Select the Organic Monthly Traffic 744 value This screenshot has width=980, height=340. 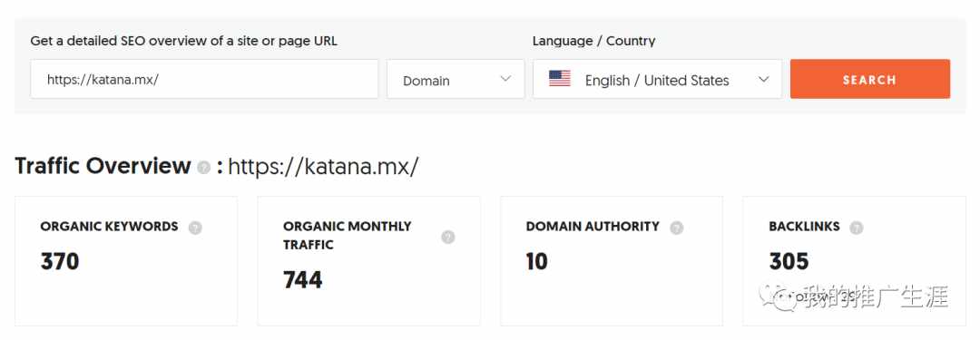[x=302, y=280]
